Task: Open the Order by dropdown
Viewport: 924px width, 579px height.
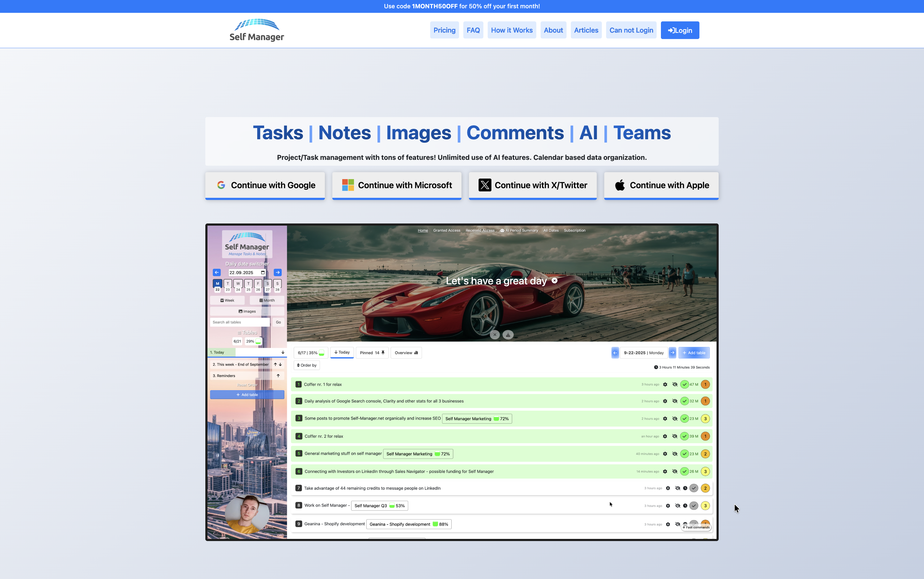Action: 307,365
